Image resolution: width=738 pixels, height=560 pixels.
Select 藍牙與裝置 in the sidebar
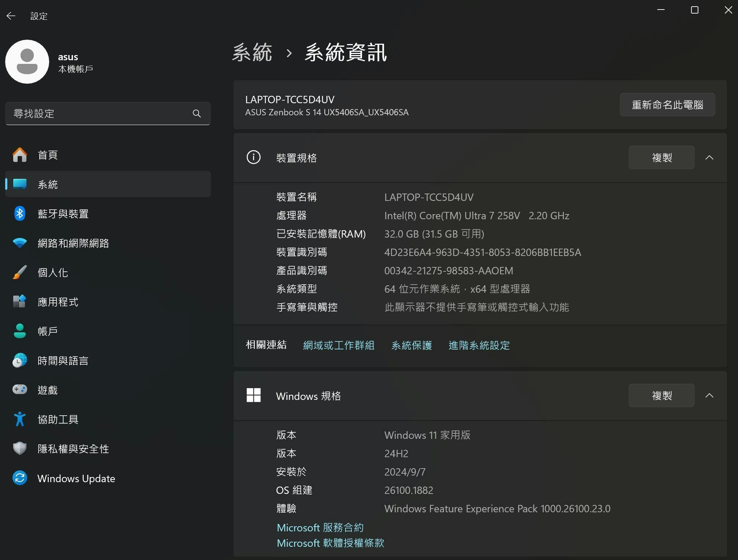click(108, 213)
